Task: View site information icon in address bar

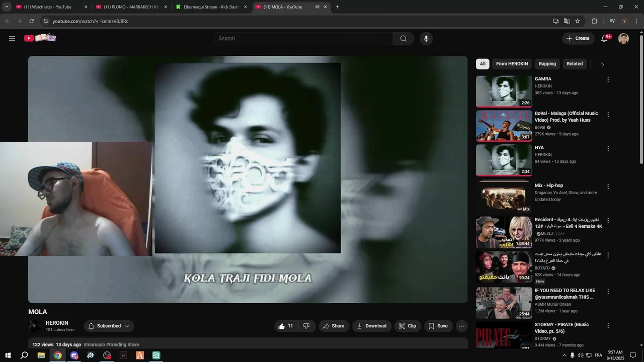Action: pos(45,21)
